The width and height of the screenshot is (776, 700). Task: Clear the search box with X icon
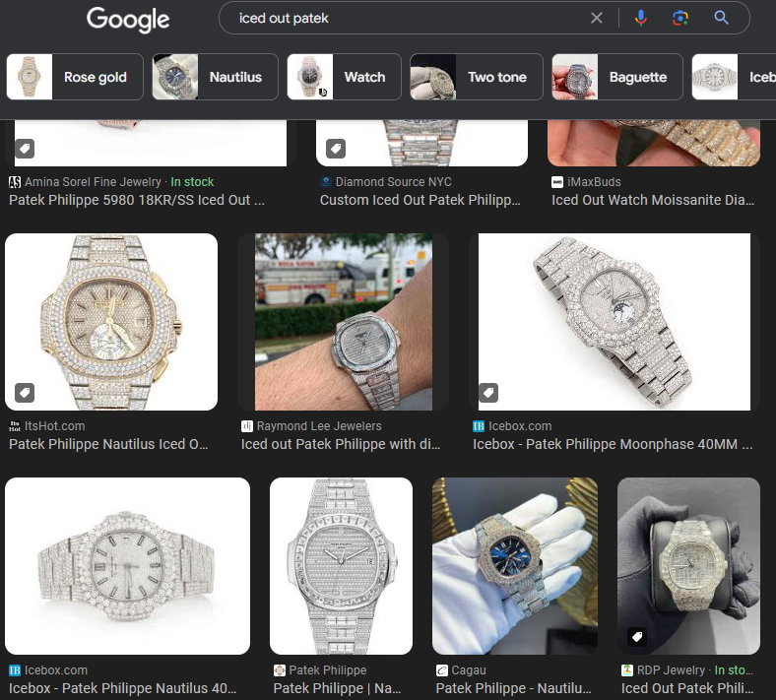point(597,19)
